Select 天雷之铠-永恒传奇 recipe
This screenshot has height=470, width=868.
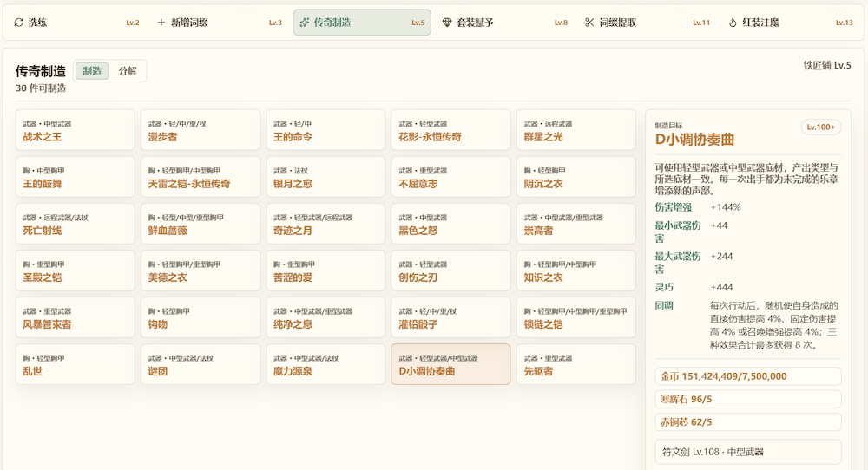201,177
